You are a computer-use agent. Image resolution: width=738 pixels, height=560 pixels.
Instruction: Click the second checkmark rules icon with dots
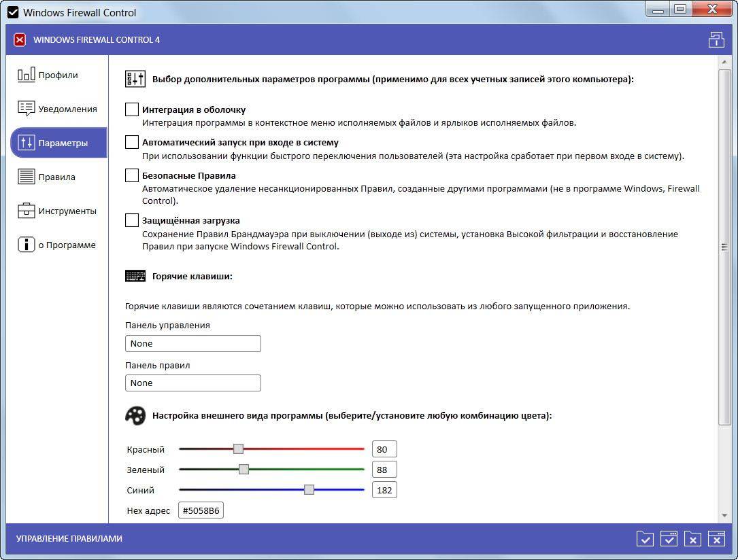click(669, 539)
